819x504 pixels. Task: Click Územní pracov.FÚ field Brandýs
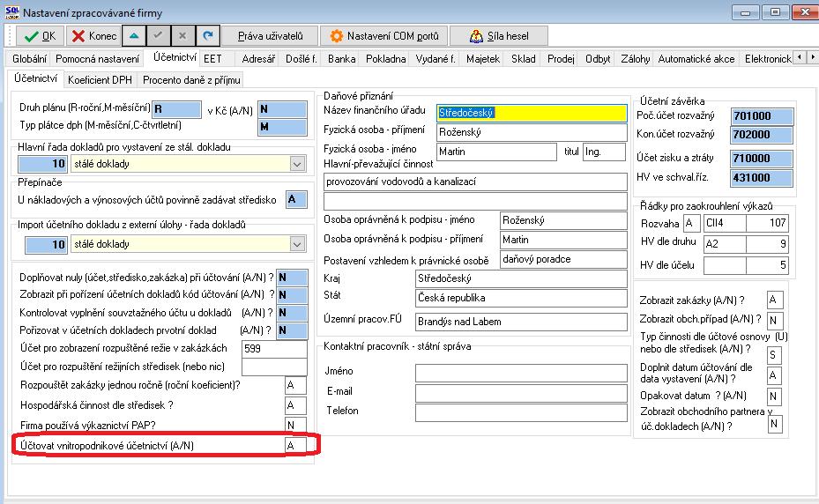click(x=521, y=322)
